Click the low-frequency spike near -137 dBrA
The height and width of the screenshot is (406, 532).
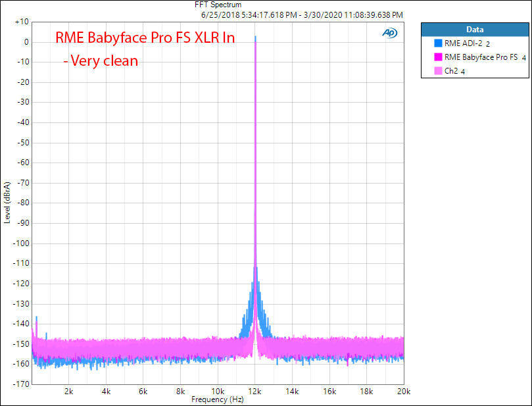click(36, 322)
